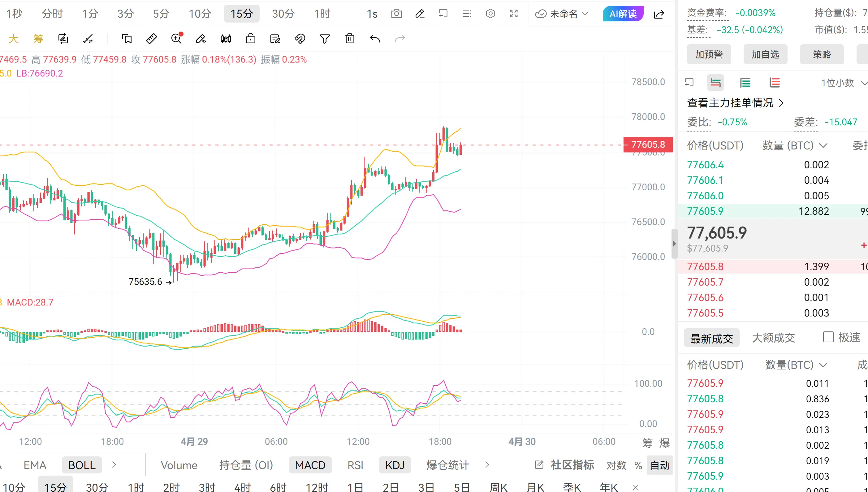
Task: Select the zoom magnifier tool
Action: point(176,39)
